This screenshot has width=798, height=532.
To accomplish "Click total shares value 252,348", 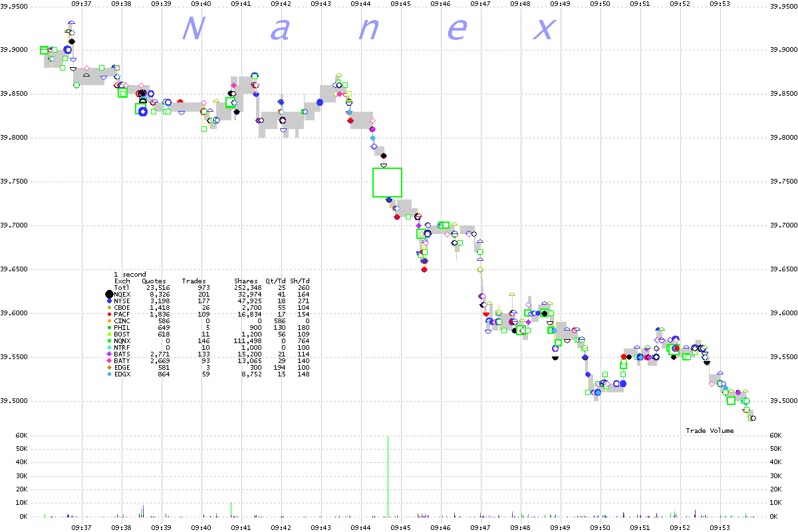I will (x=249, y=288).
